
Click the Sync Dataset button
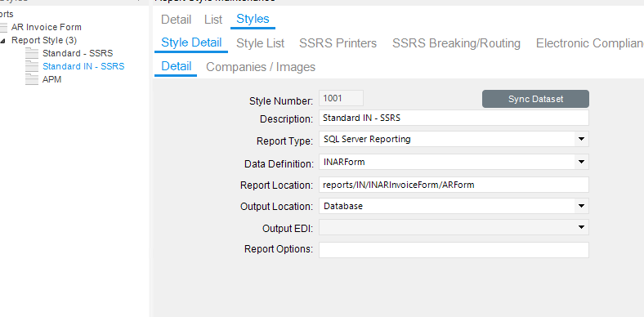[x=535, y=99]
